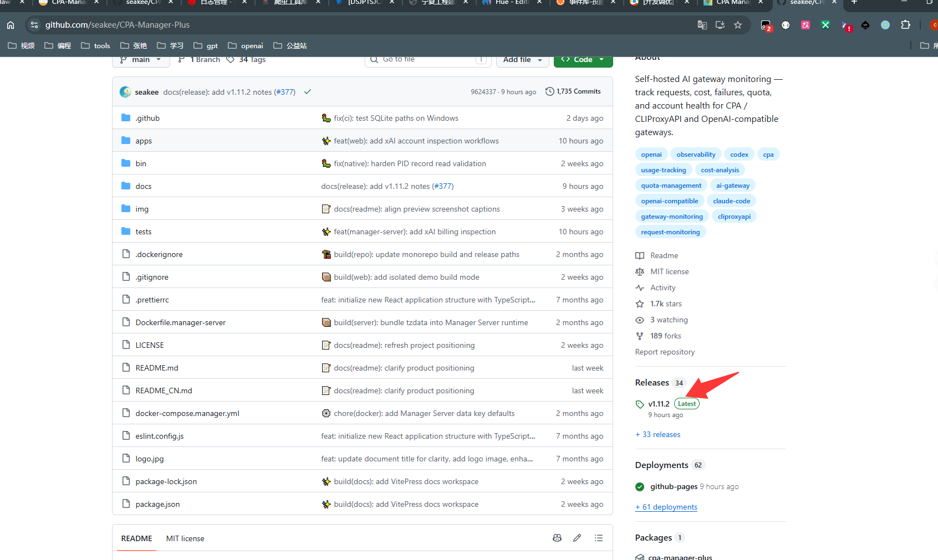938x560 pixels.
Task: Click the browser home icon
Action: [11, 25]
